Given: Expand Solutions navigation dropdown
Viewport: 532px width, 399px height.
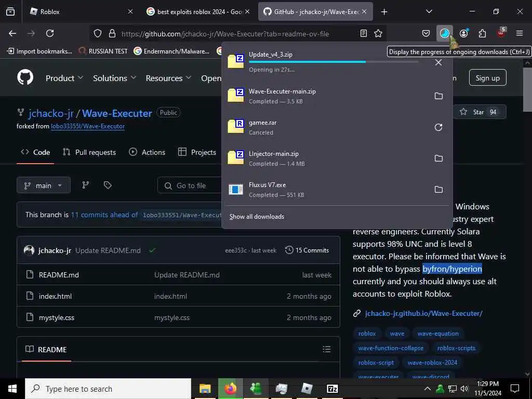Looking at the screenshot, I should 115,78.
